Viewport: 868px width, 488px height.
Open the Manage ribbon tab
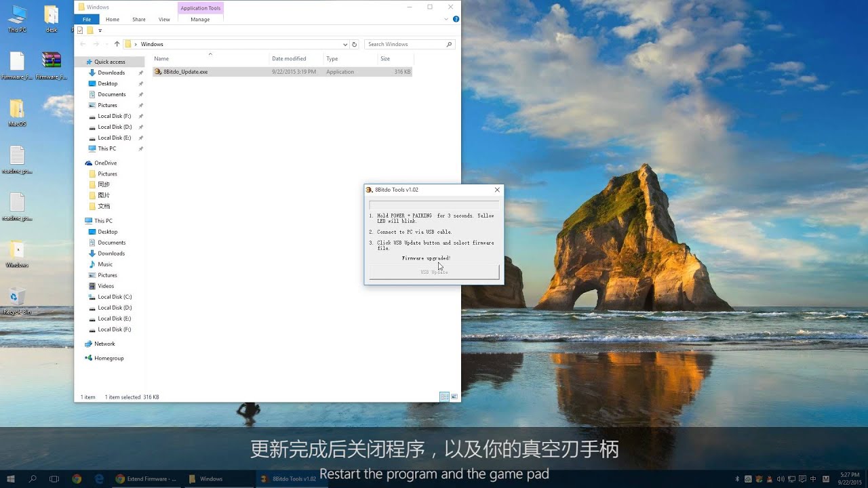pos(200,20)
